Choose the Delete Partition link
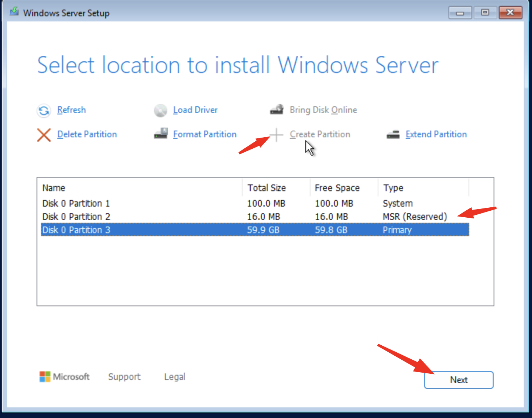This screenshot has width=532, height=418. pyautogui.click(x=87, y=134)
